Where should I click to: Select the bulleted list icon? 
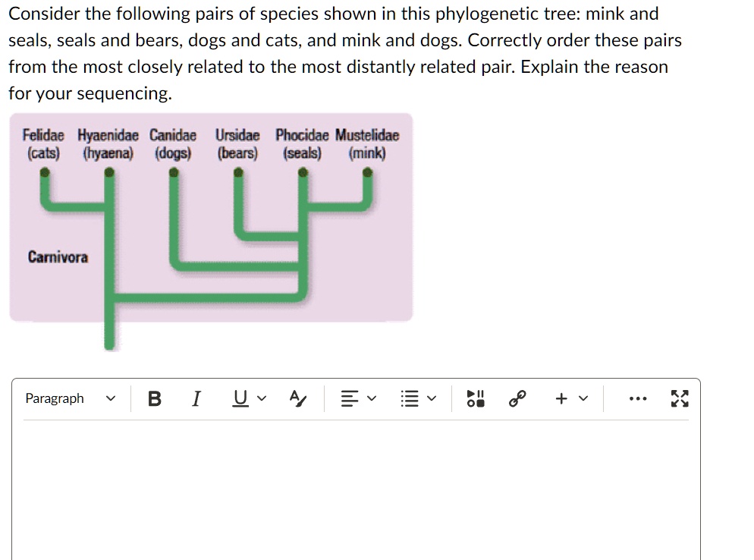pyautogui.click(x=410, y=398)
